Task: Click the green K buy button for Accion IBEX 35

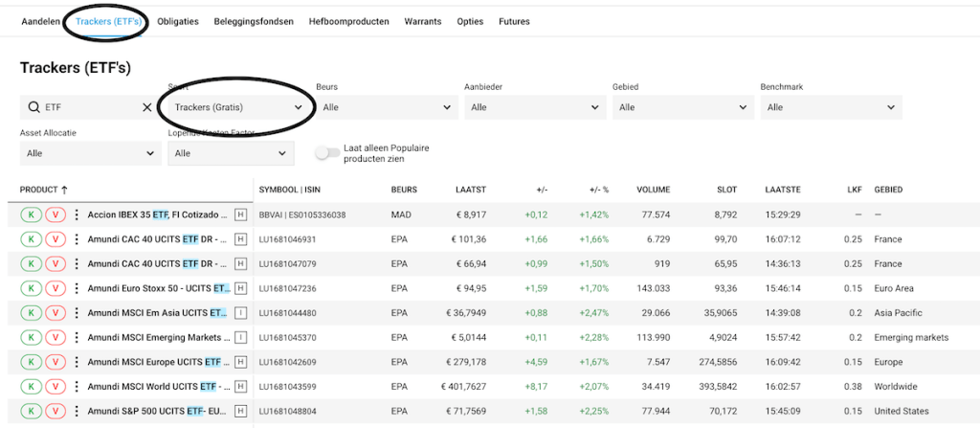Action: point(32,214)
